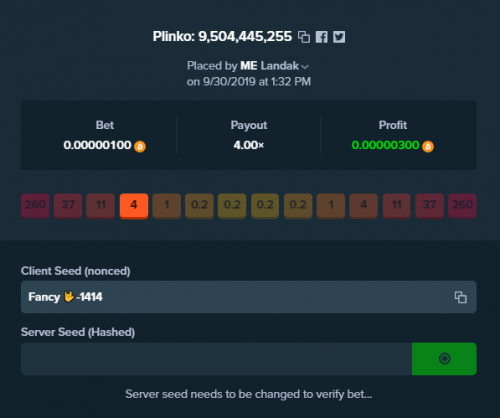Click the green rotate server seed button
The height and width of the screenshot is (418, 500).
click(444, 359)
